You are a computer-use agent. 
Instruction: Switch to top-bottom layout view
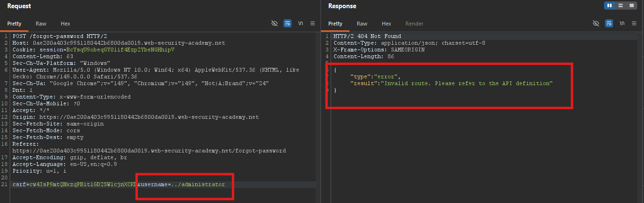tap(621, 6)
